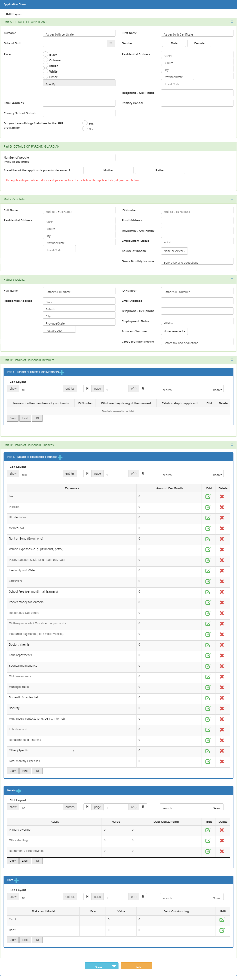The image size is (237, 980).
Task: Add a new car with plus icon
Action: pos(16,880)
